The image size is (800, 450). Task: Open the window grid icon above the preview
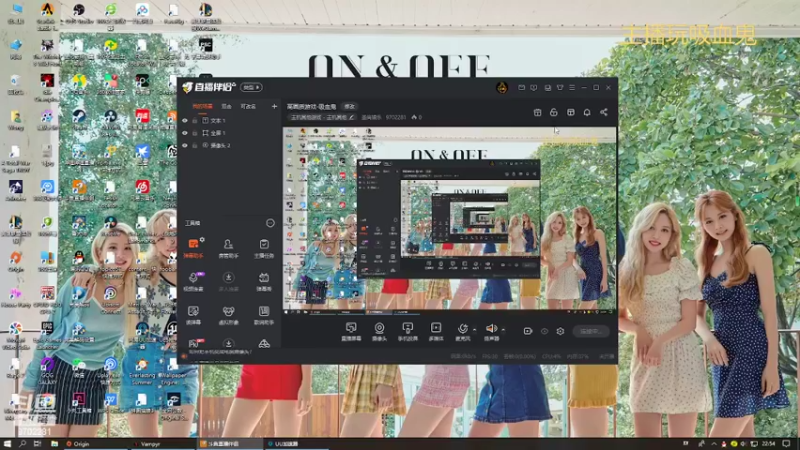570,112
